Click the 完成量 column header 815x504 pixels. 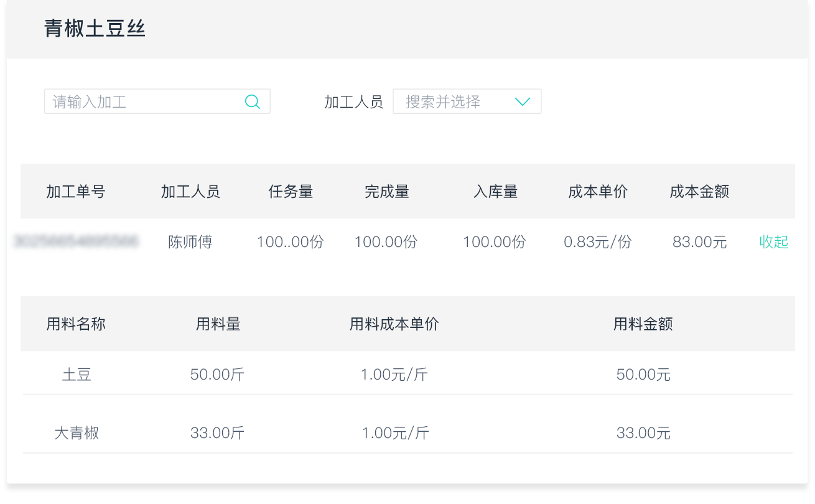pos(386,192)
